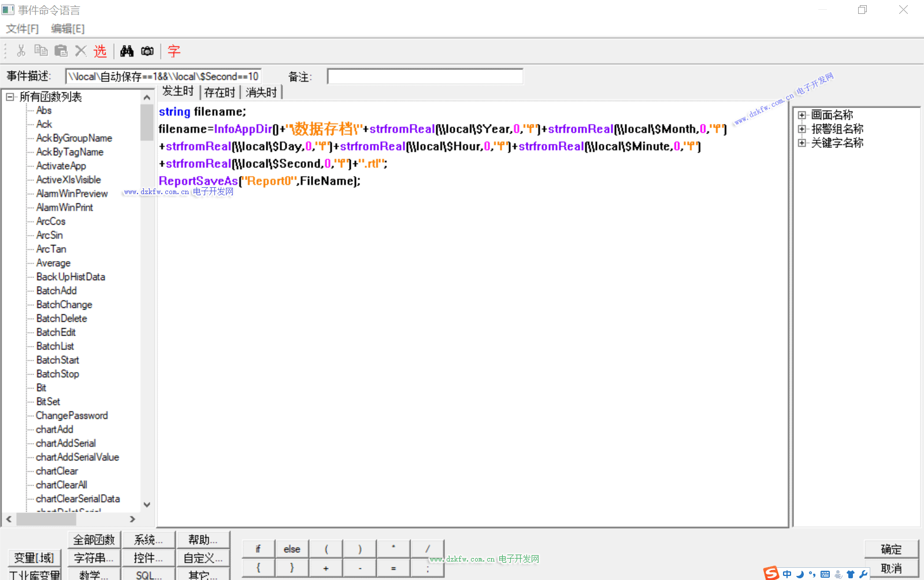Select the AlarmWinPrint function
This screenshot has width=924, height=580.
tap(65, 207)
